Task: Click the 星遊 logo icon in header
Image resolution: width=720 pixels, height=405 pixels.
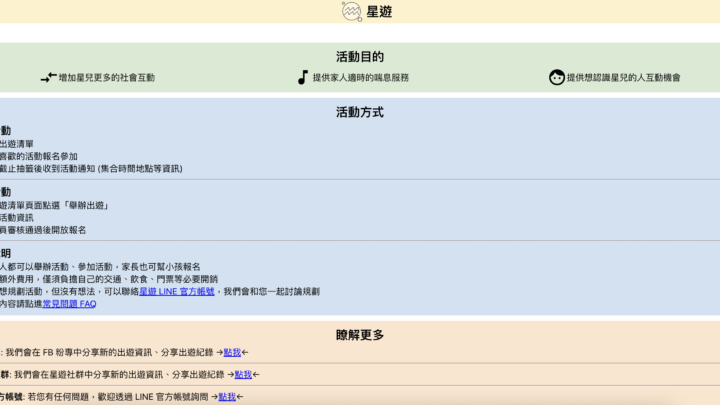Action: tap(351, 12)
